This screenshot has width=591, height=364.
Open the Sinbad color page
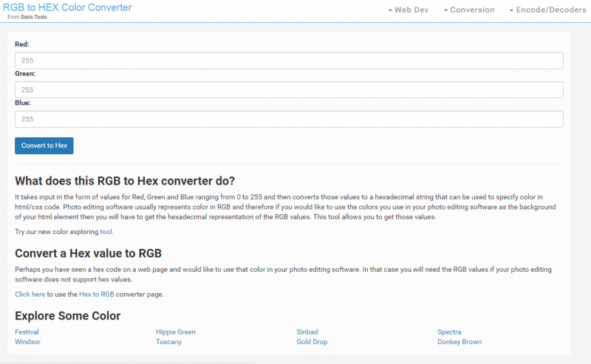[307, 332]
